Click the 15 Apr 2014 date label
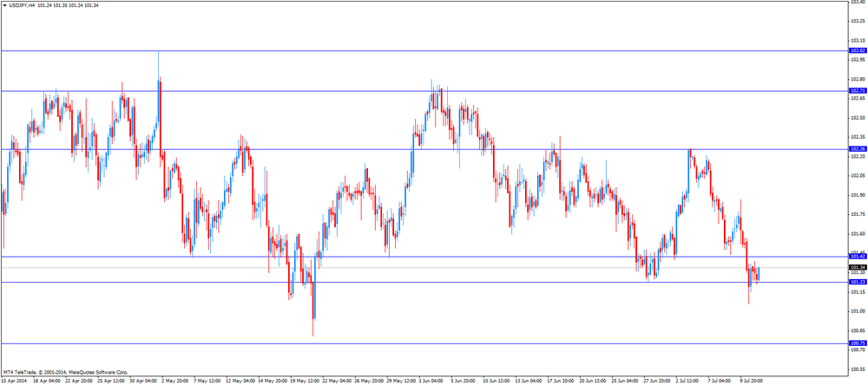This screenshot has width=868, height=385. click(14, 382)
